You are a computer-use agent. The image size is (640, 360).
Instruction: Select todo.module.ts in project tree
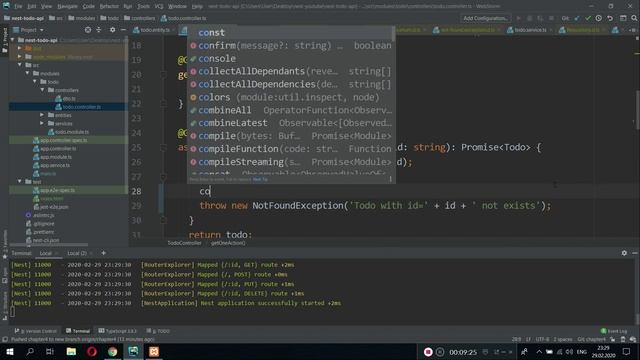71,132
